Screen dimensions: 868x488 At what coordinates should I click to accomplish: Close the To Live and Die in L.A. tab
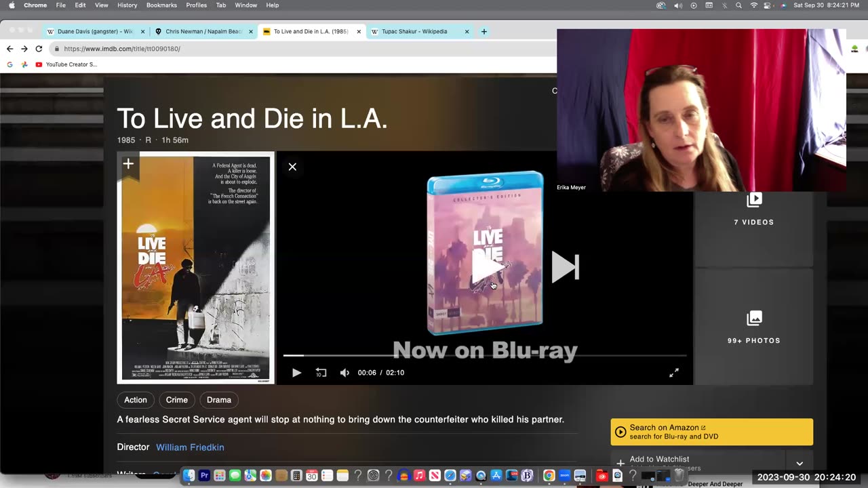coord(359,31)
